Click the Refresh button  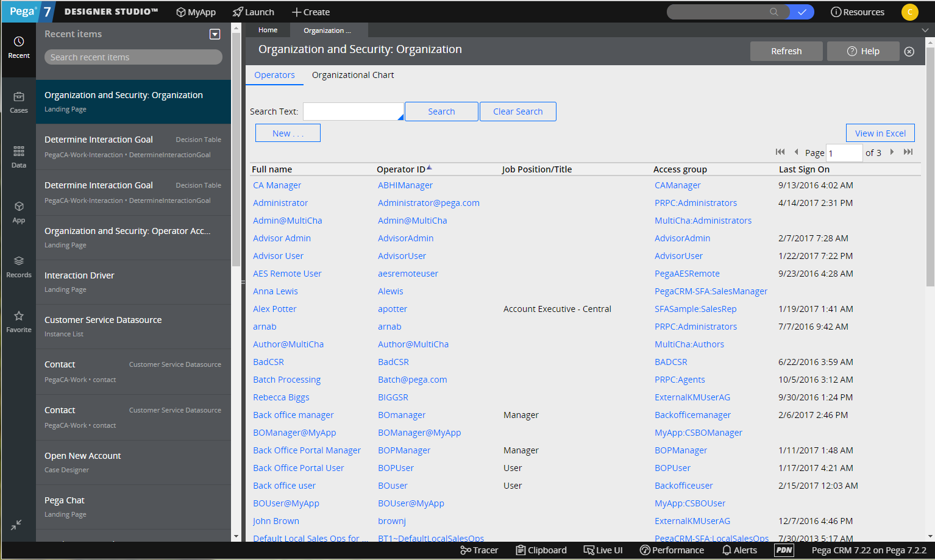[x=786, y=51]
